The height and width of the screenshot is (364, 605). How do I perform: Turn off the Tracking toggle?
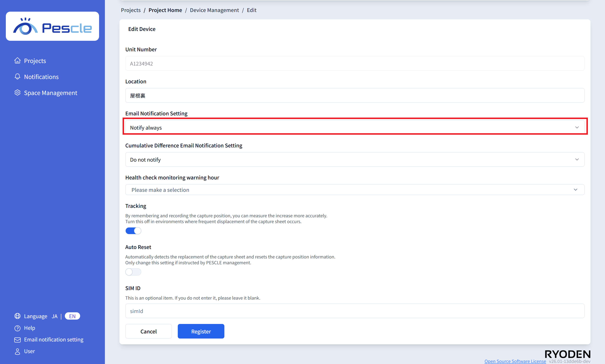pyautogui.click(x=133, y=231)
